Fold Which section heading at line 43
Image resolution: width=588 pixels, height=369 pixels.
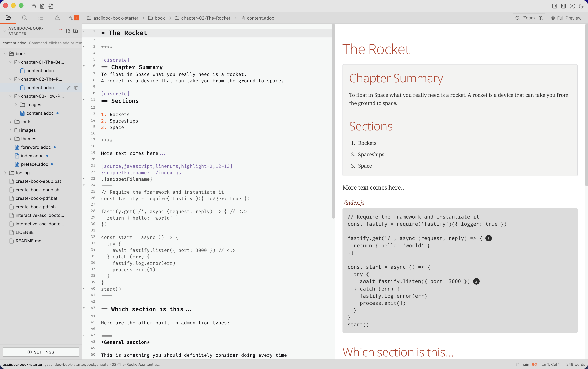pos(84,308)
